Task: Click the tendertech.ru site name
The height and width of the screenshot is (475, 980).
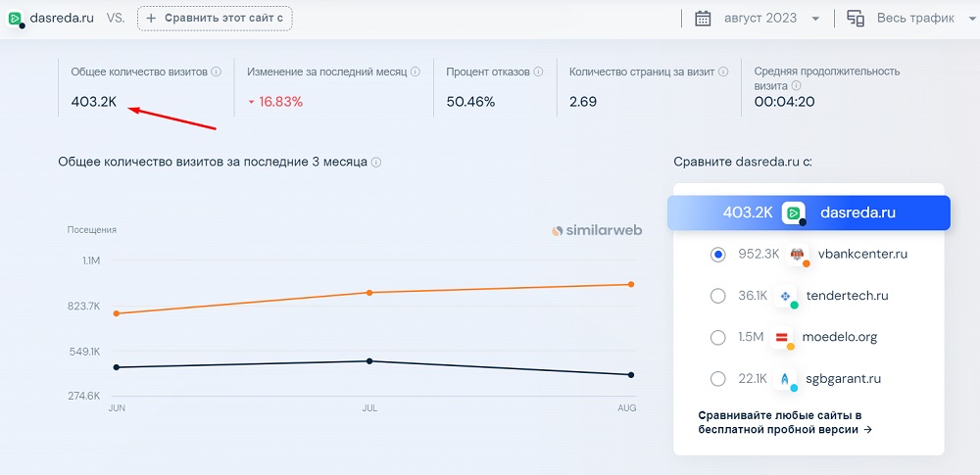Action: (x=848, y=296)
